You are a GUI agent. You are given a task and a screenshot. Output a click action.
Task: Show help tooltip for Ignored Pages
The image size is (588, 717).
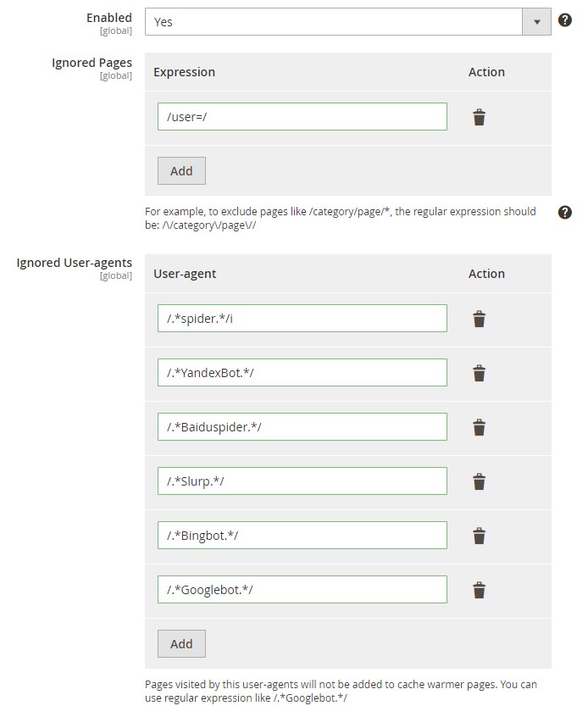(x=564, y=212)
